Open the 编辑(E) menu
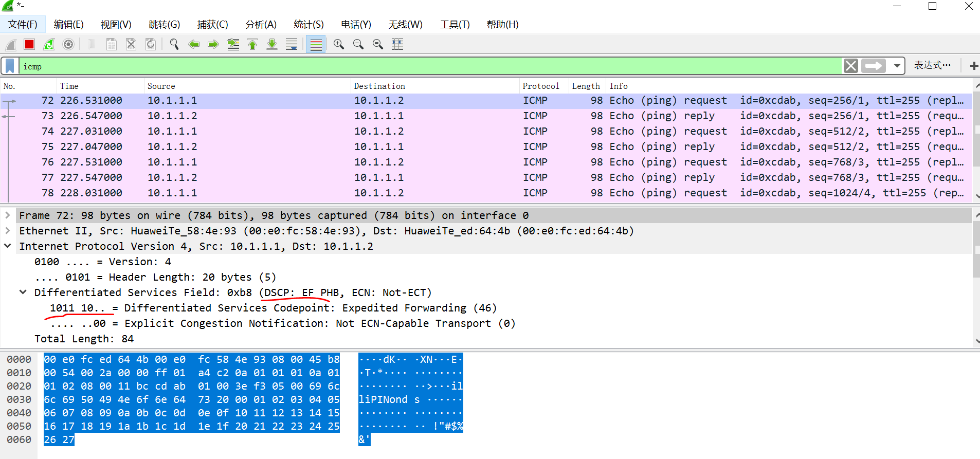 click(69, 24)
